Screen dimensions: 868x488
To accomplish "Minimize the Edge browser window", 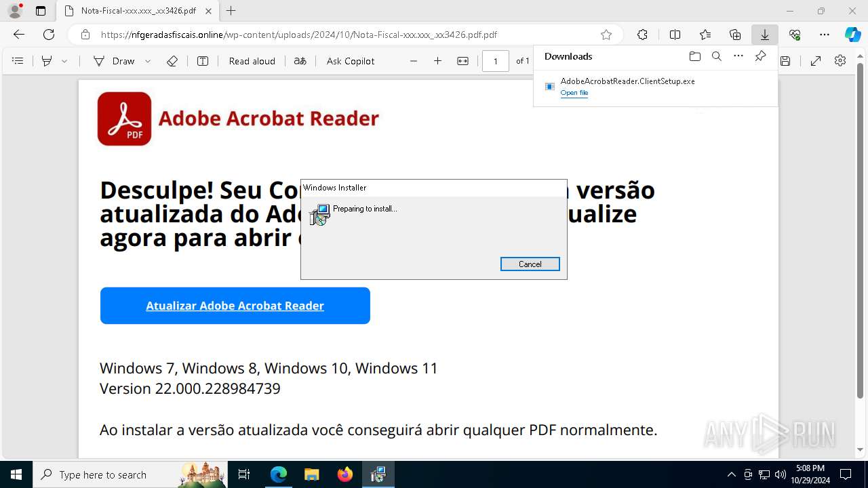I will [789, 11].
